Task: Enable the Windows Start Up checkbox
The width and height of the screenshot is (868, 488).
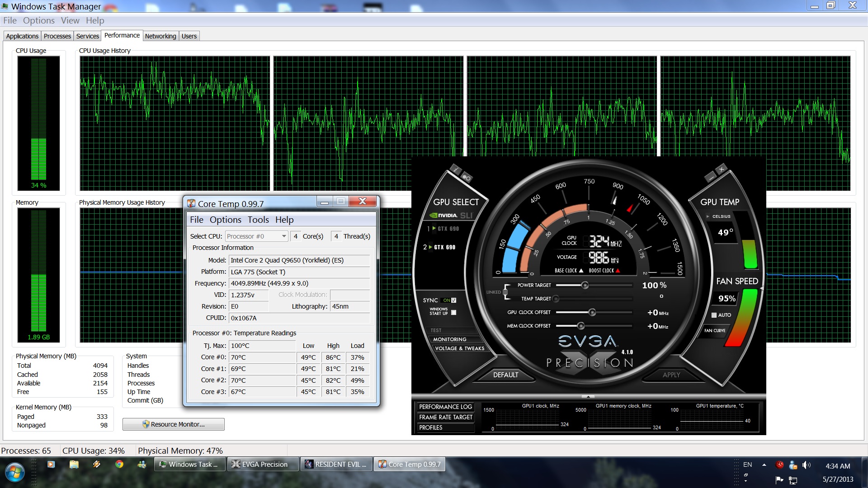Action: [454, 312]
